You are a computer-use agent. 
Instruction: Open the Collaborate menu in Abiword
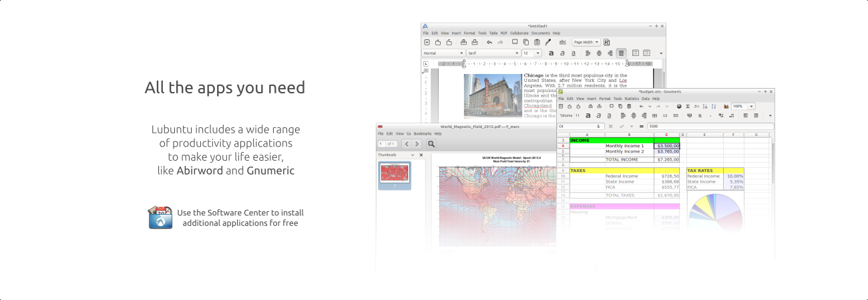tap(519, 33)
